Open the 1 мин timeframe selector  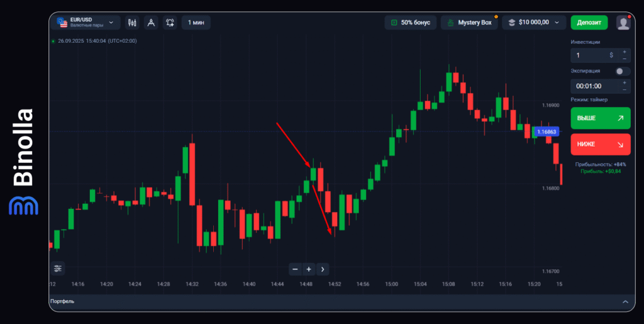(196, 23)
